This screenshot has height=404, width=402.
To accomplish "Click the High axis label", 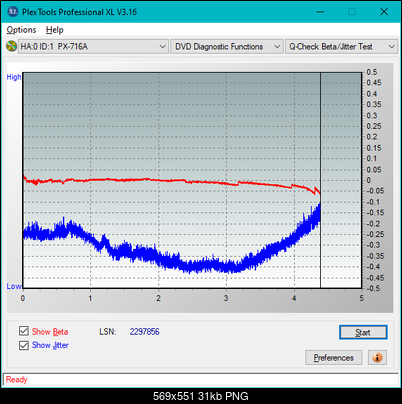I will click(14, 77).
